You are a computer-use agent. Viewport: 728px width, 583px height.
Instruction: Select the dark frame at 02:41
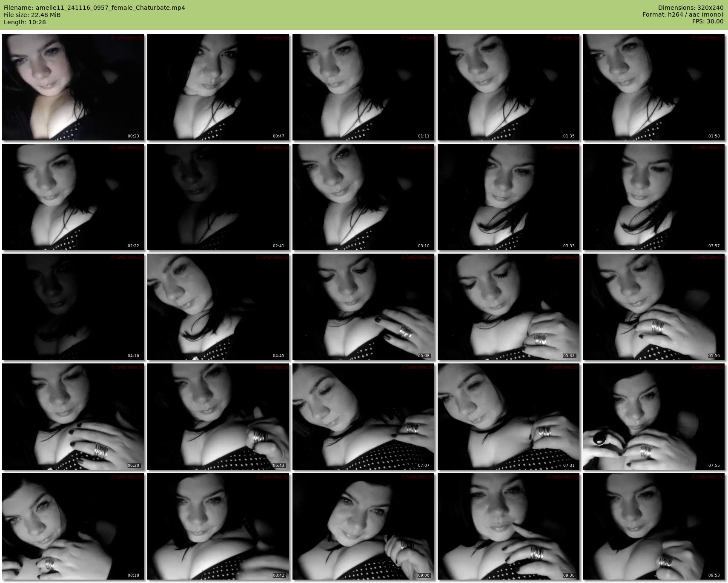218,197
